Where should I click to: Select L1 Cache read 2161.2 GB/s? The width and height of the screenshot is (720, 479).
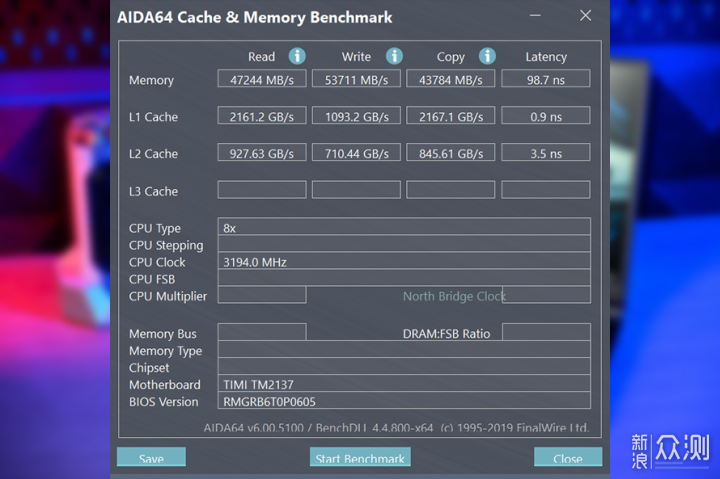pos(262,115)
